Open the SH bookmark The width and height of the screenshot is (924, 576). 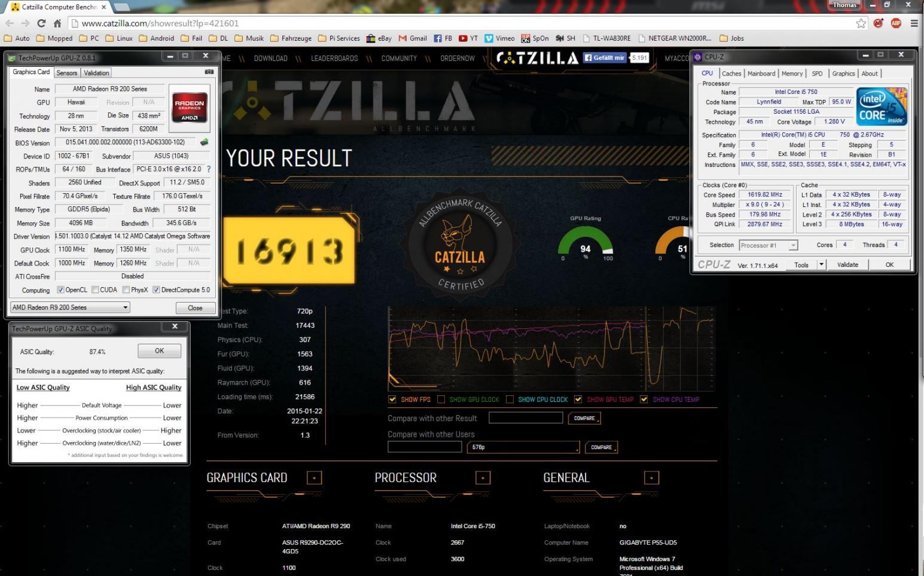[x=565, y=38]
